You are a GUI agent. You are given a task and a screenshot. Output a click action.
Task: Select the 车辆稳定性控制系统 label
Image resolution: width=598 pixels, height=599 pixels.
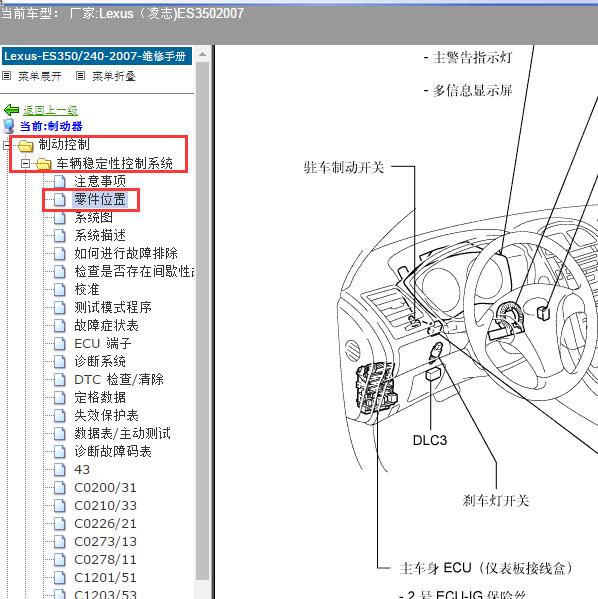[115, 164]
